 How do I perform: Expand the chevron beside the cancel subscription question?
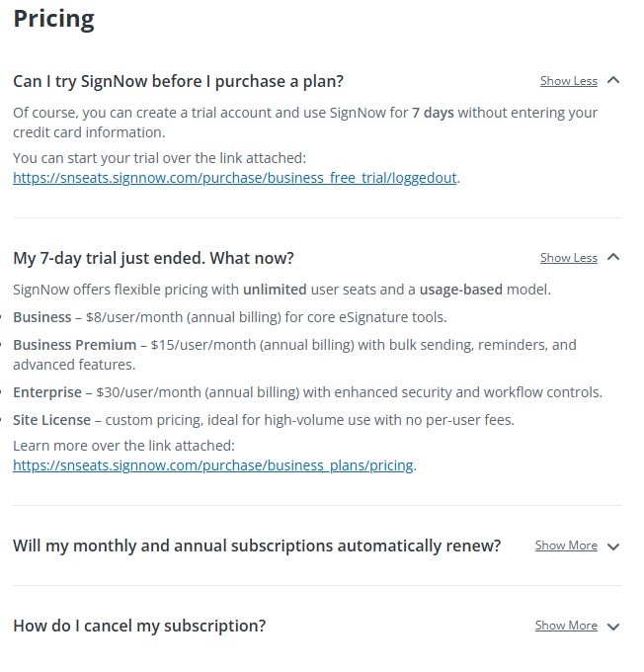point(613,627)
